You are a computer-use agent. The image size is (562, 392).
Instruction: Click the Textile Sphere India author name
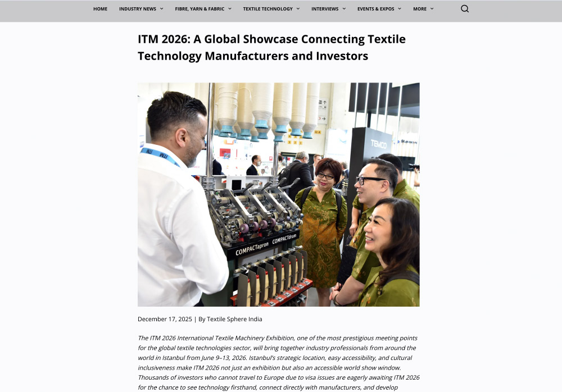pyautogui.click(x=234, y=319)
